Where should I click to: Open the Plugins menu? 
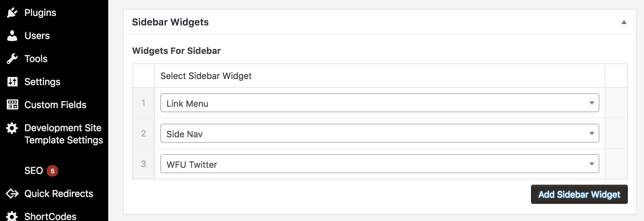[40, 13]
